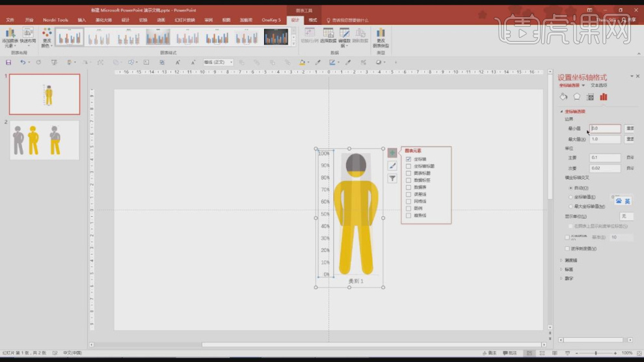Open the Chart Styles brush button

392,166
